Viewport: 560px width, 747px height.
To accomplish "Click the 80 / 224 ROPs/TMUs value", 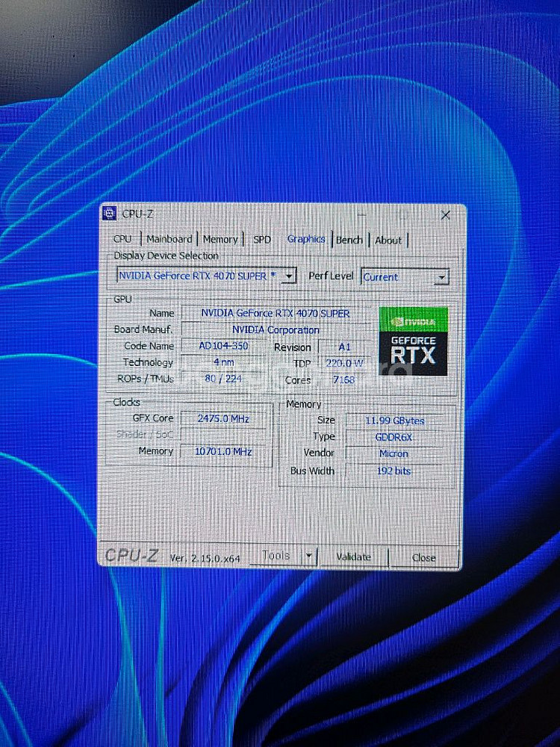I will tap(223, 379).
